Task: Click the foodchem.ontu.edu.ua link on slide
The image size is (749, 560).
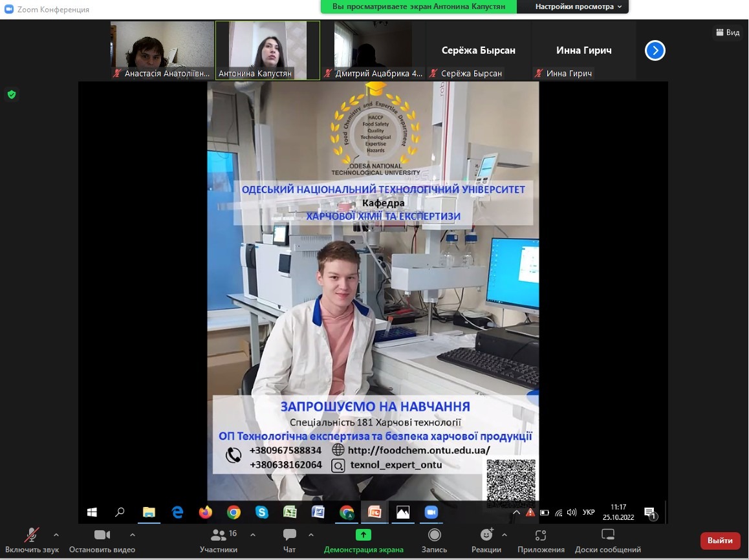Action: pyautogui.click(x=419, y=450)
